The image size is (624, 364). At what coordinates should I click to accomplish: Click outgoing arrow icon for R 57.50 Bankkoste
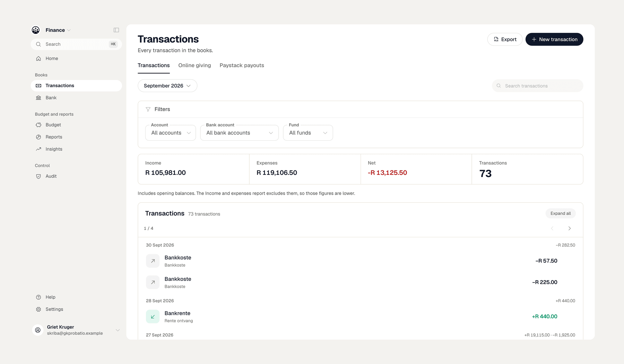[x=153, y=261]
